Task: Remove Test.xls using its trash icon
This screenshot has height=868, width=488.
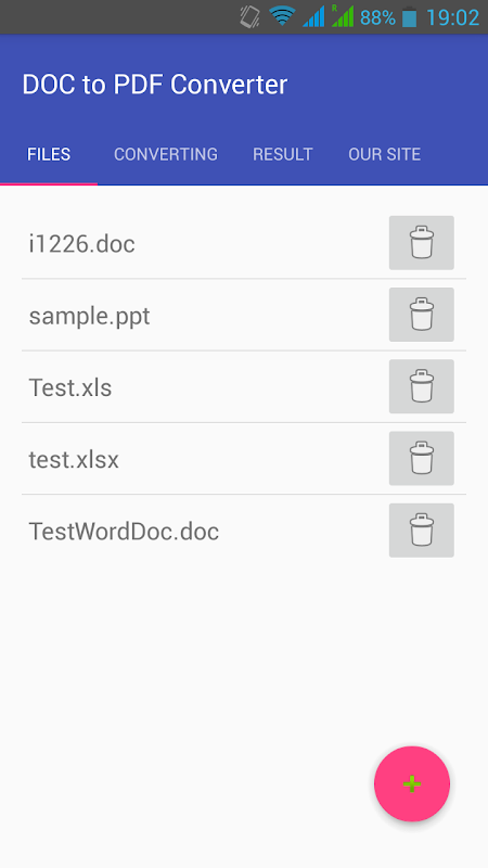Action: (421, 386)
